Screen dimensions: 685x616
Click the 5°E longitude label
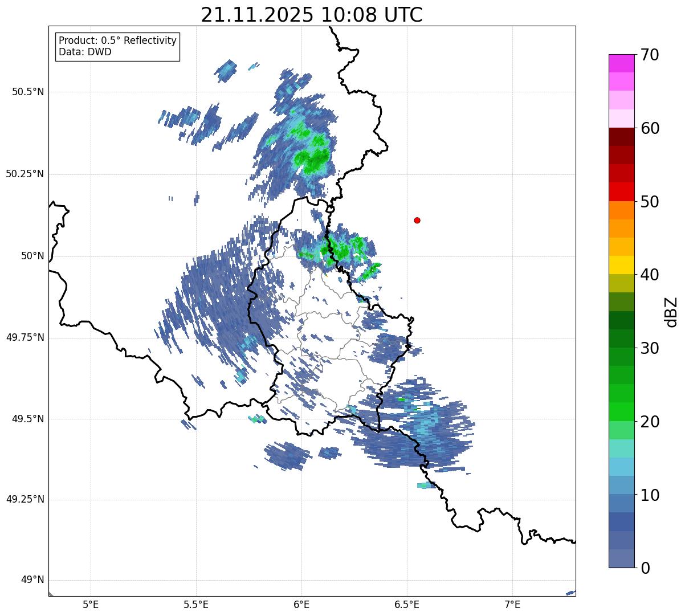91,605
